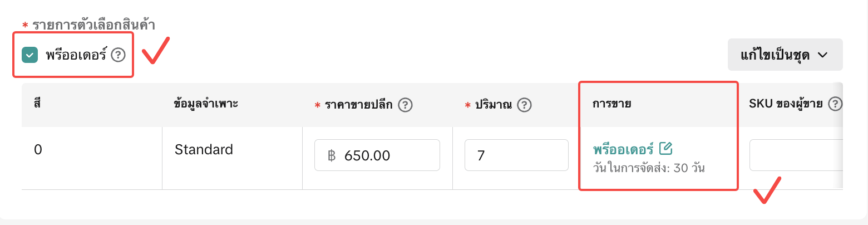Screen dimensions: 868x225
Task: Click the วันในการจัดส่ง: 30 วัน text
Action: pos(649,168)
